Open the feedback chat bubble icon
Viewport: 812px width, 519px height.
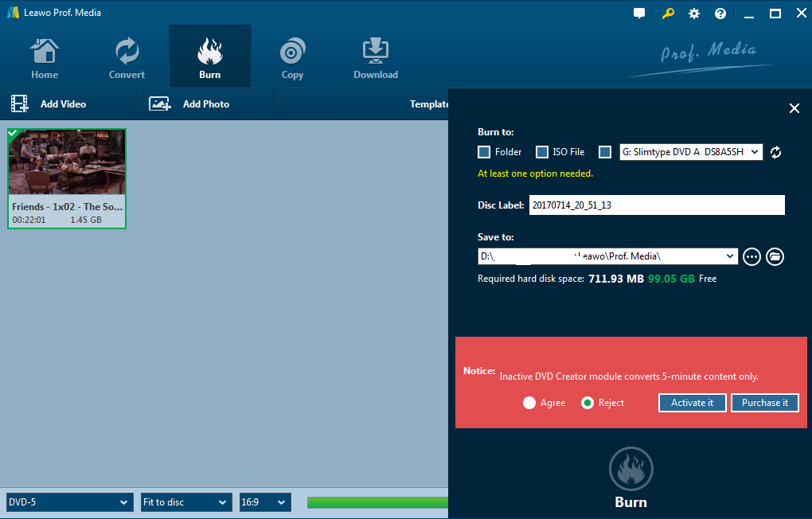coord(639,14)
